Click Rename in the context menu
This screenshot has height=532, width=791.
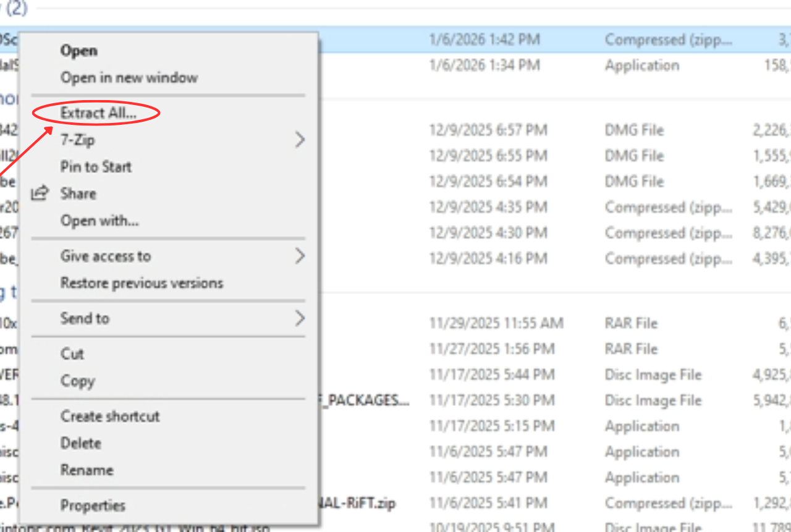[87, 470]
